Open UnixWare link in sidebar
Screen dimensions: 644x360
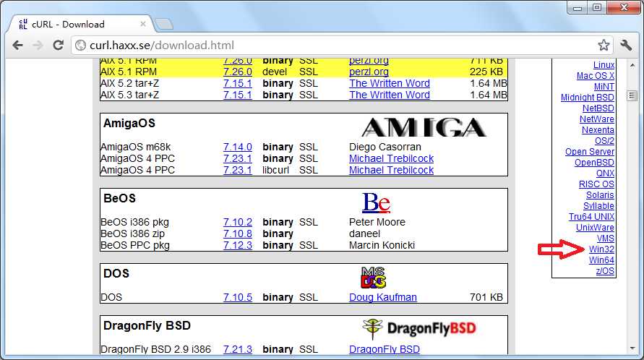point(595,227)
